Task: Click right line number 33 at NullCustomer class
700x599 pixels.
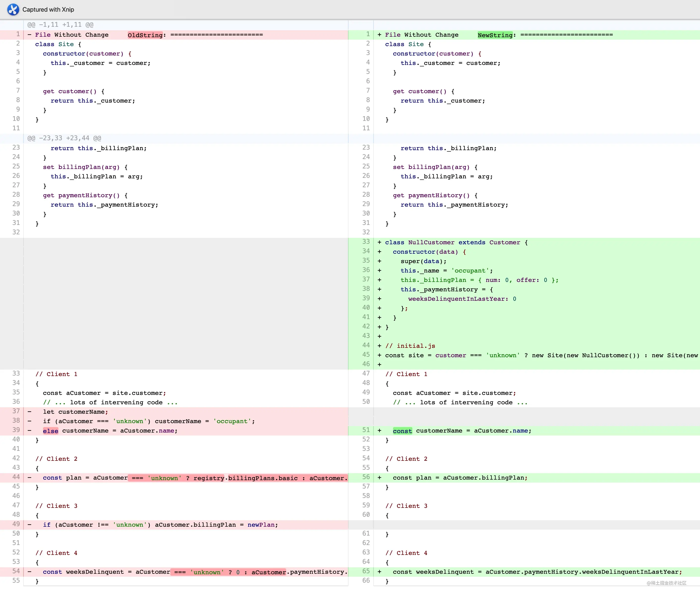Action: [x=366, y=242]
